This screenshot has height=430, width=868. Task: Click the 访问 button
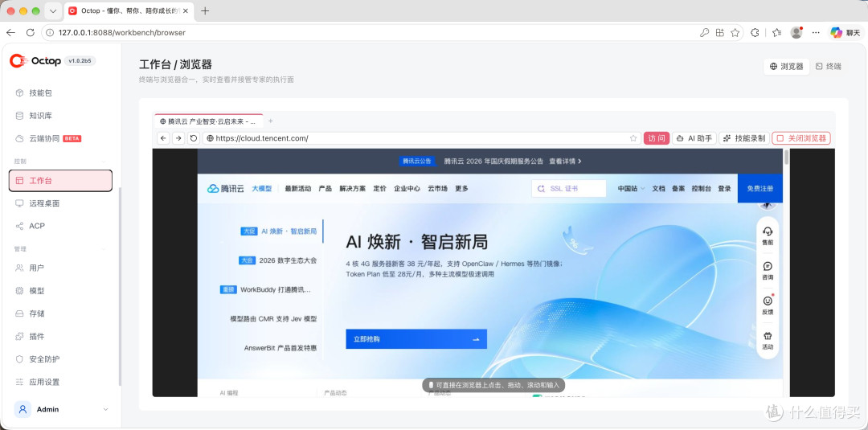(657, 138)
